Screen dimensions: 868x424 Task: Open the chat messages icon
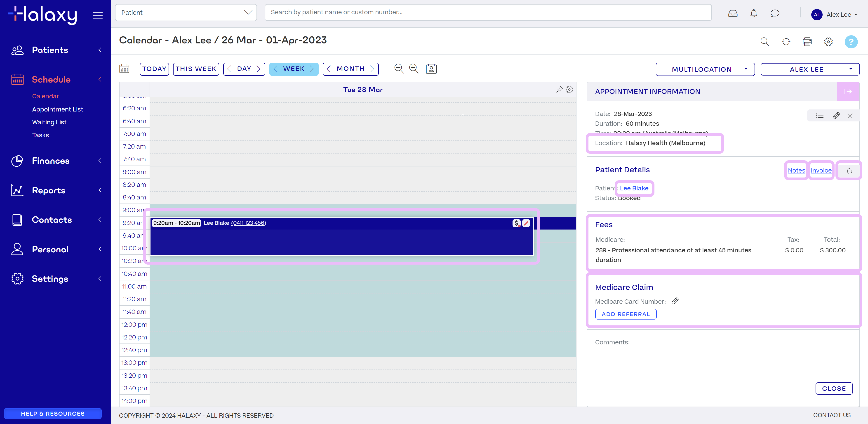click(775, 14)
